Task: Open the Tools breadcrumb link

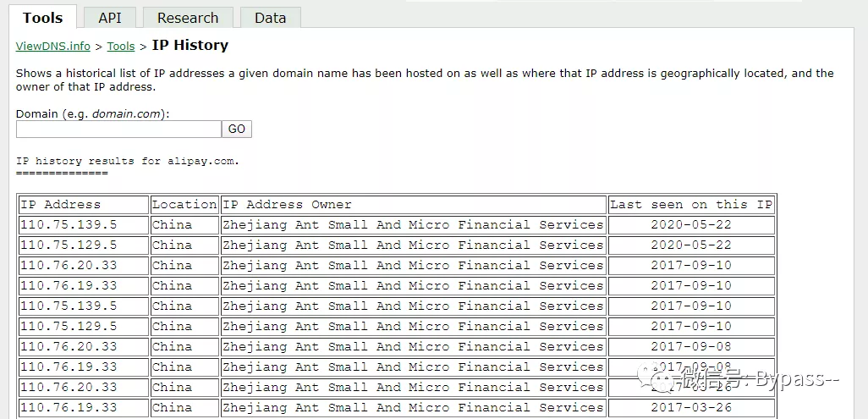Action: (121, 46)
